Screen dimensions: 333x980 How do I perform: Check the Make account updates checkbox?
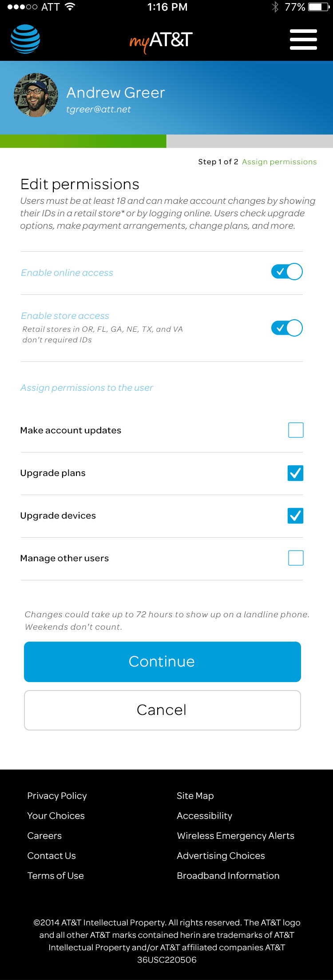click(x=296, y=430)
